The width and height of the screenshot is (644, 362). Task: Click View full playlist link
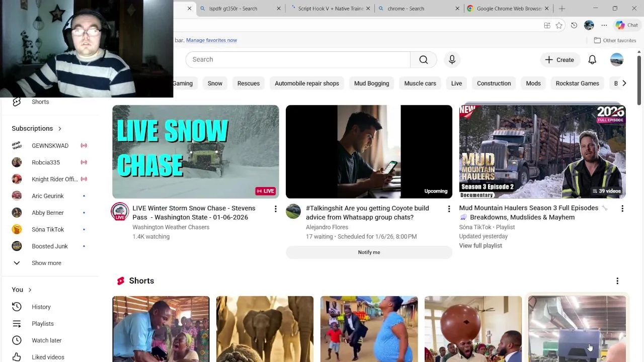[x=480, y=245]
